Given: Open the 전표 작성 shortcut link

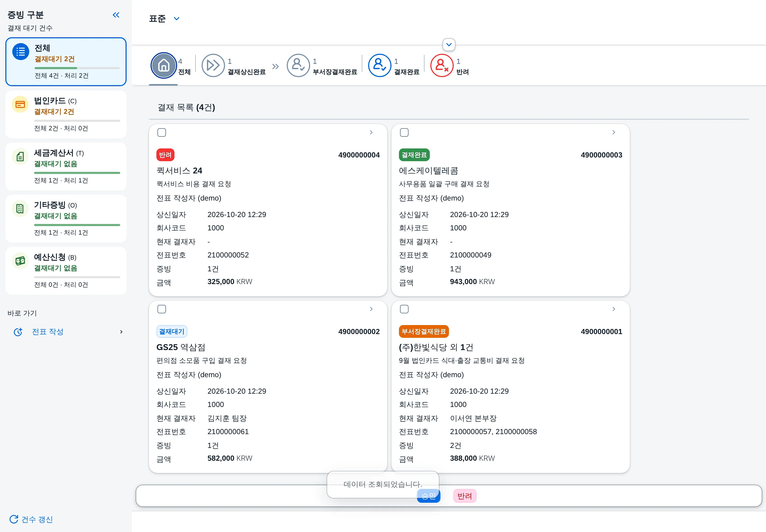Looking at the screenshot, I should point(48,332).
